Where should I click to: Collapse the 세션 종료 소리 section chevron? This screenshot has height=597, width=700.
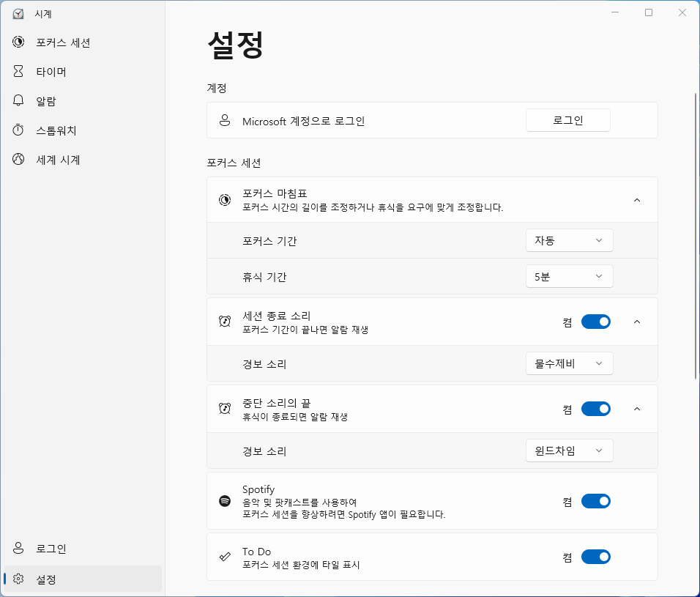click(637, 322)
